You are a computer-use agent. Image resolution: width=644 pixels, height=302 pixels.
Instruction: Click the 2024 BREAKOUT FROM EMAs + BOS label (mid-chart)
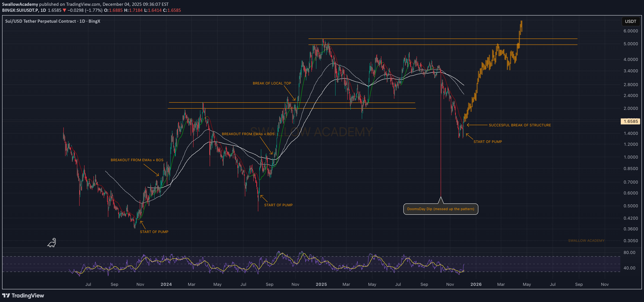point(248,134)
